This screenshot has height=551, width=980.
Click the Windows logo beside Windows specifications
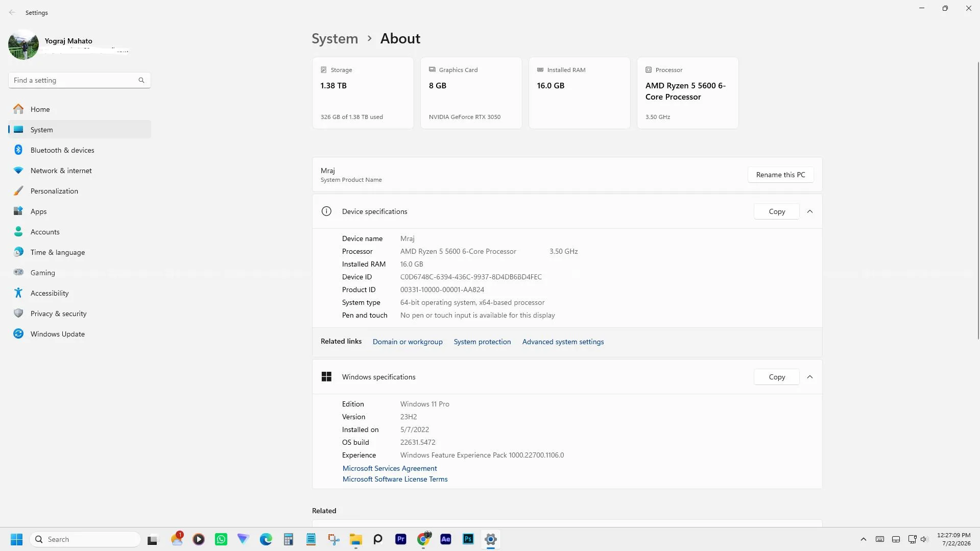[326, 377]
